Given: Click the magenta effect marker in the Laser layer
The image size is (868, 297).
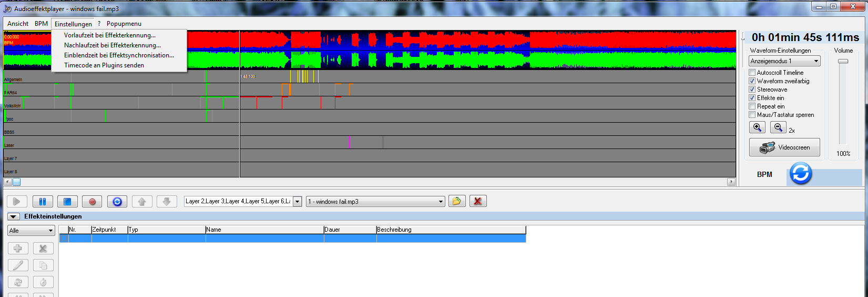Looking at the screenshot, I should 349,142.
